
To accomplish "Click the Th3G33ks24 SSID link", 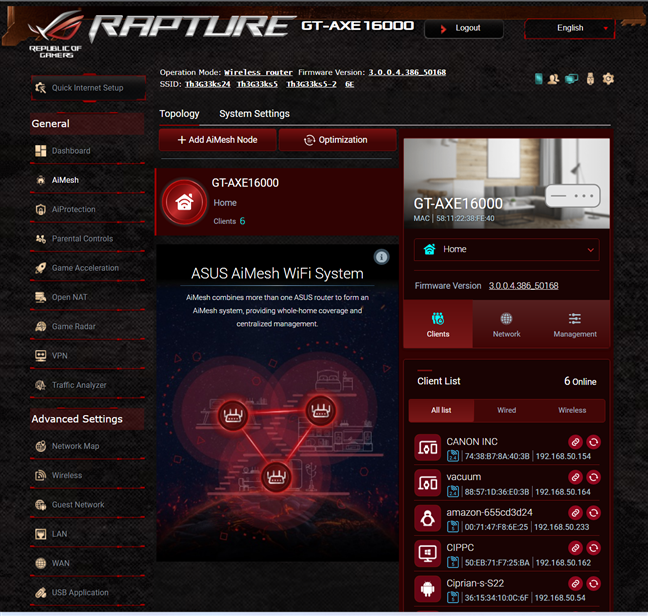I will click(x=207, y=84).
